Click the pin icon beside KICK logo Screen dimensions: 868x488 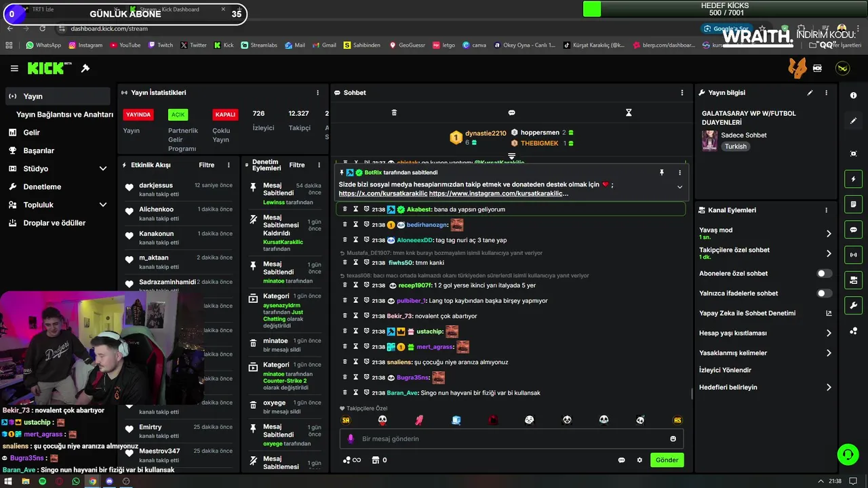pyautogui.click(x=85, y=68)
